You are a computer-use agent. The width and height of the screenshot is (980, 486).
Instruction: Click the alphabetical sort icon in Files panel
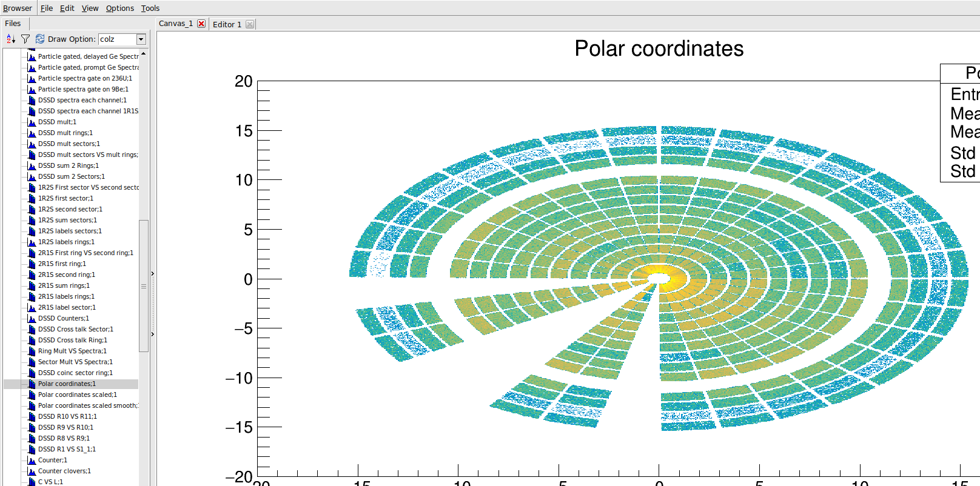coord(10,39)
